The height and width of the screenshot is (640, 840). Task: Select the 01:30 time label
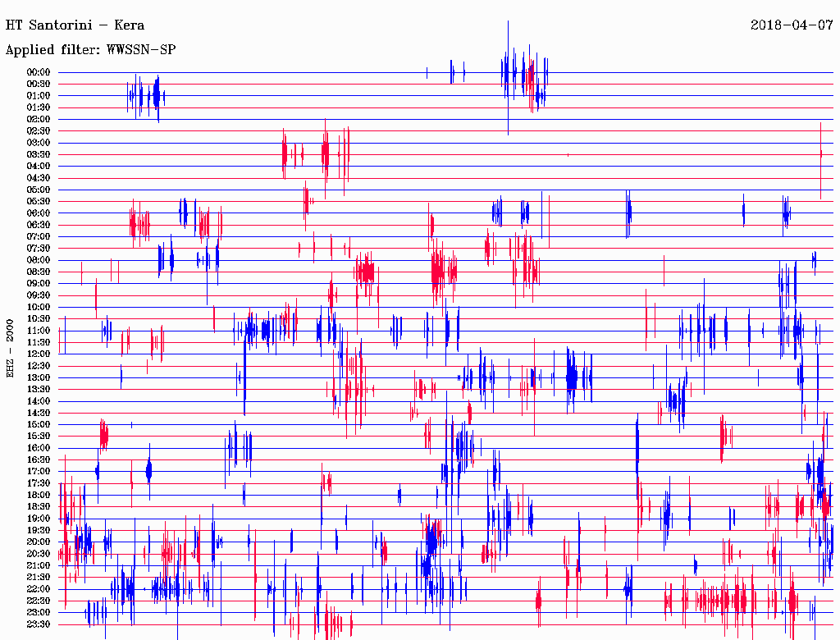(39, 107)
